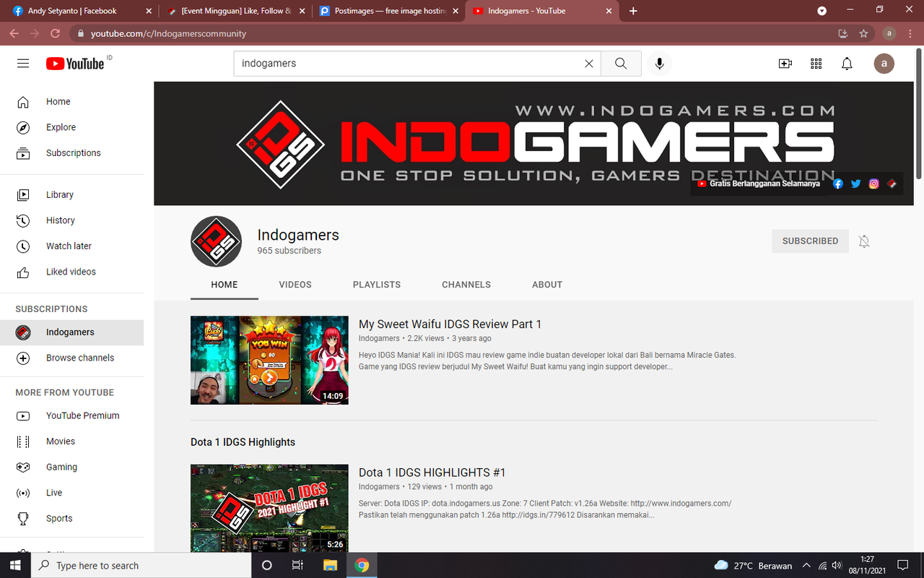Screen dimensions: 924x578
Task: Open the Indogamers subscription in the sidebar
Action: pyautogui.click(x=72, y=332)
